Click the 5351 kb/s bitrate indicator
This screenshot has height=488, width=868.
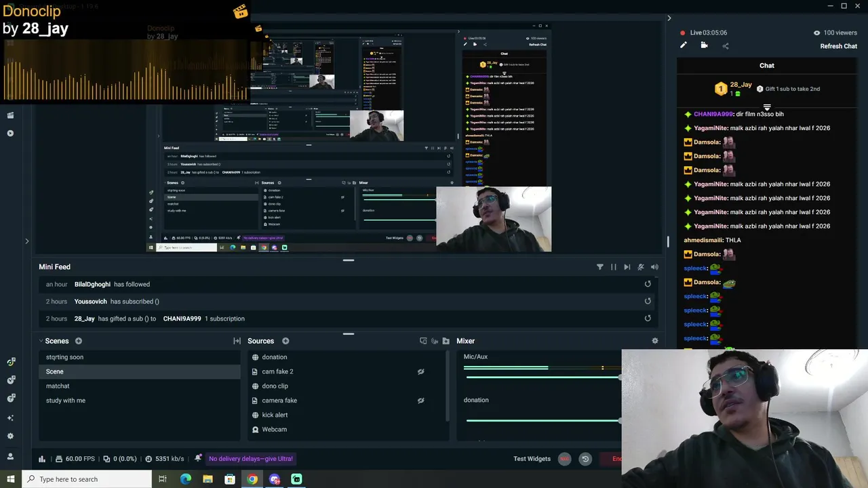(164, 459)
